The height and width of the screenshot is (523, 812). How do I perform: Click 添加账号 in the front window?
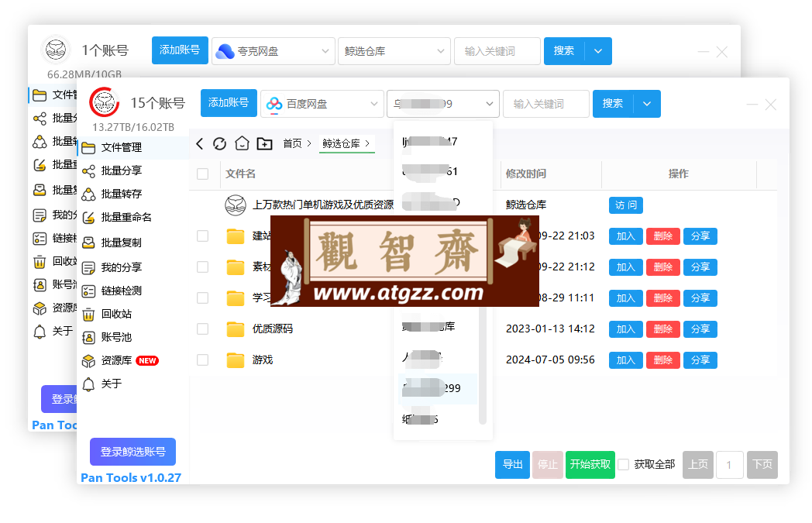[x=229, y=103]
